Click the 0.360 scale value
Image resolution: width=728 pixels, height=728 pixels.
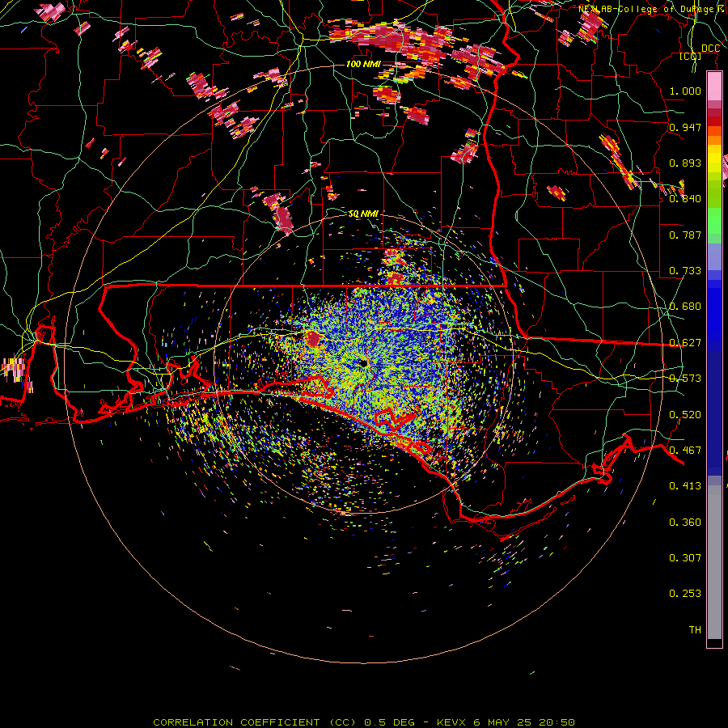coord(685,522)
